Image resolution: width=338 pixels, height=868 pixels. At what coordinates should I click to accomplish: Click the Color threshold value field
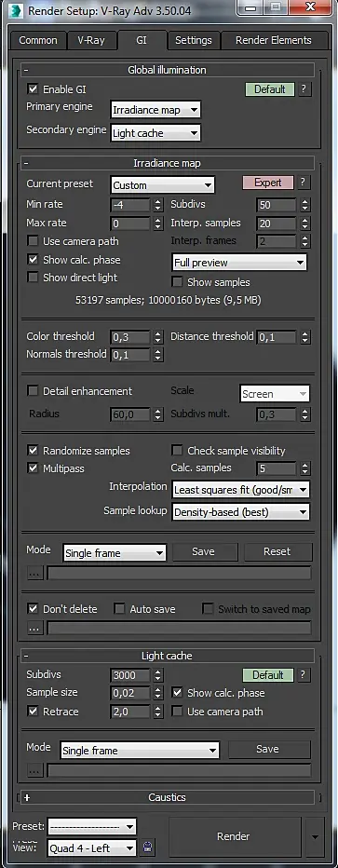point(130,336)
